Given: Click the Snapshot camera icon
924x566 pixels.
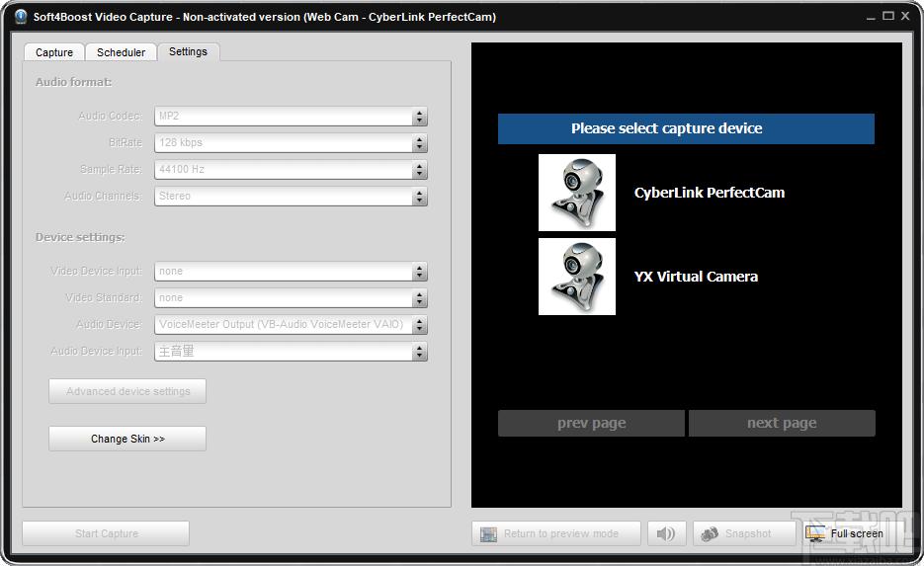Looking at the screenshot, I should [710, 533].
